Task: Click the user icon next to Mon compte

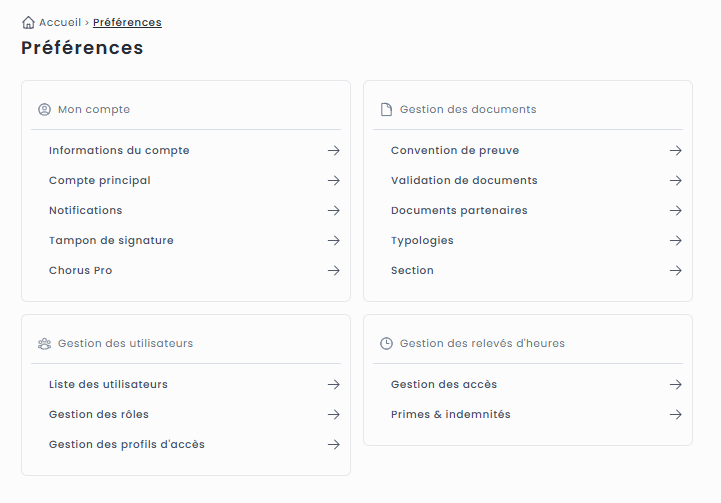Action: tap(44, 110)
